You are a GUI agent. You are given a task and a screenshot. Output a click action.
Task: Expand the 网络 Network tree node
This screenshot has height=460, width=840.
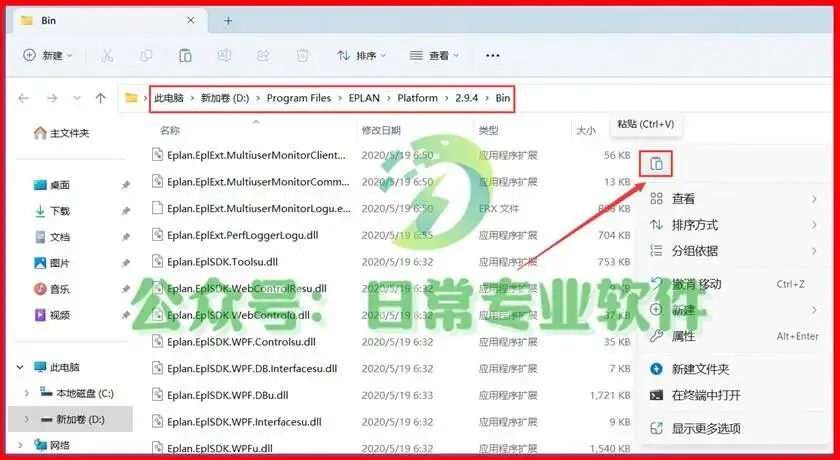click(20, 444)
